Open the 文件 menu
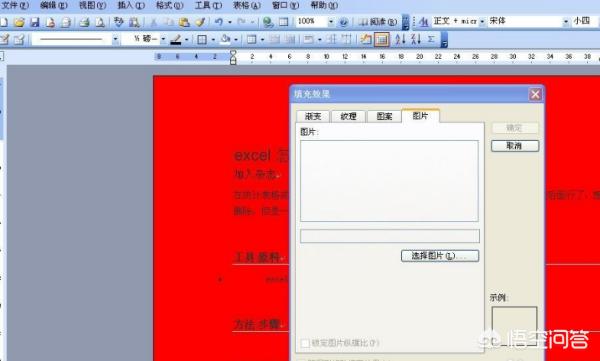Screen dimensions: 600x361 pyautogui.click(x=15, y=5)
